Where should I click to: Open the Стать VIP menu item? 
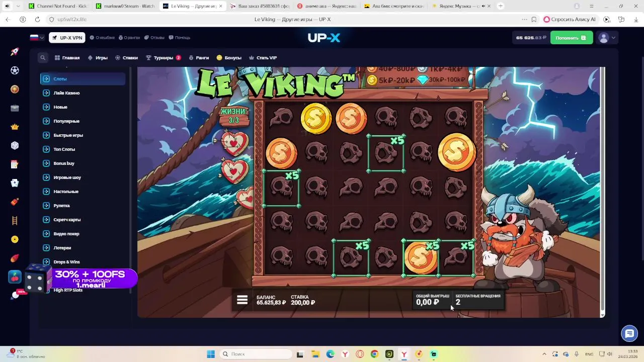[x=263, y=58]
